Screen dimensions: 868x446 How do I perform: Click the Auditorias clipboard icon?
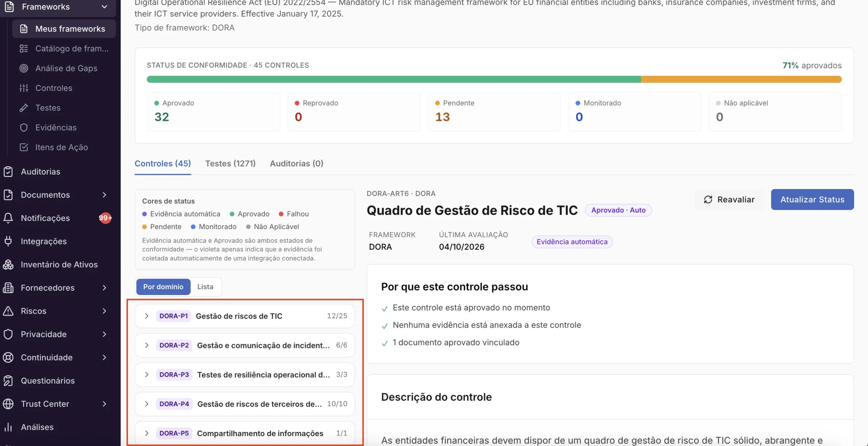coord(8,172)
